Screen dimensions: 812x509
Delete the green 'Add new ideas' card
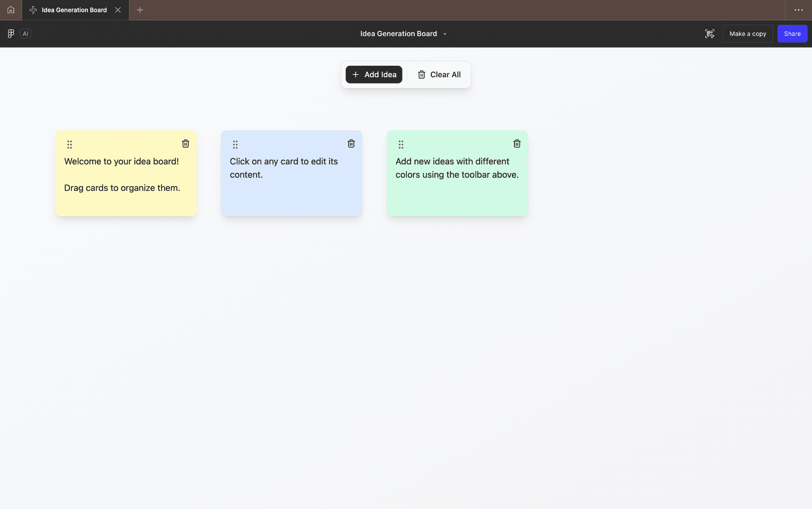pyautogui.click(x=517, y=143)
